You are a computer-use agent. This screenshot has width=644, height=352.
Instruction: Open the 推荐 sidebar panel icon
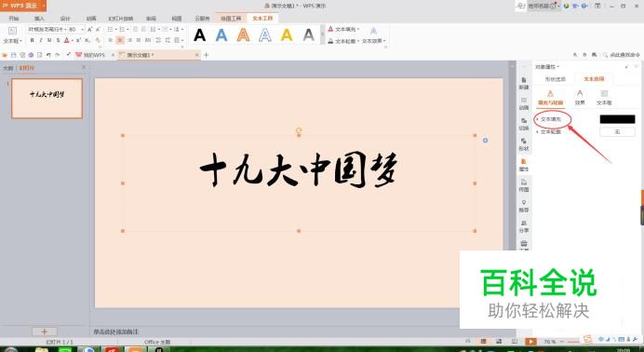click(524, 206)
